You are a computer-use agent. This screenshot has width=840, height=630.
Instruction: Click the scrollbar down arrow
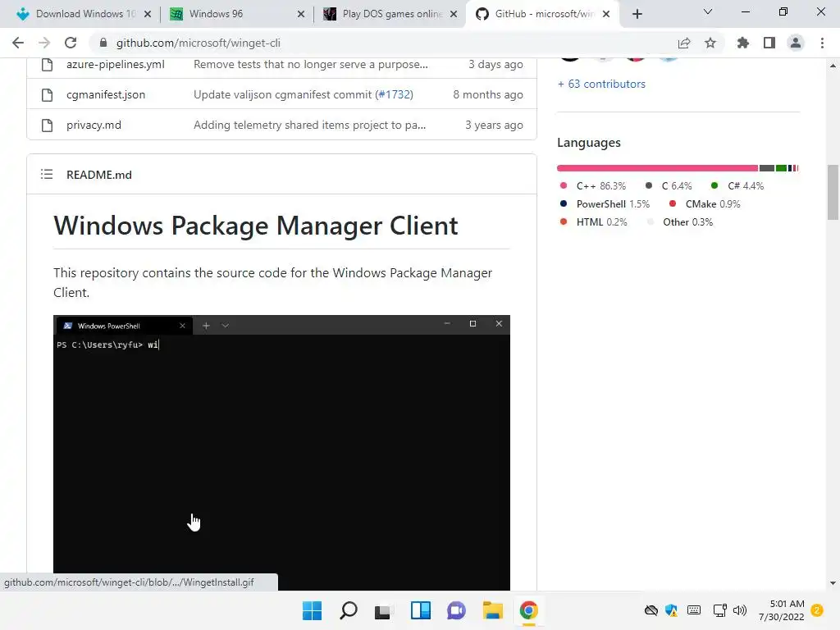point(833,583)
